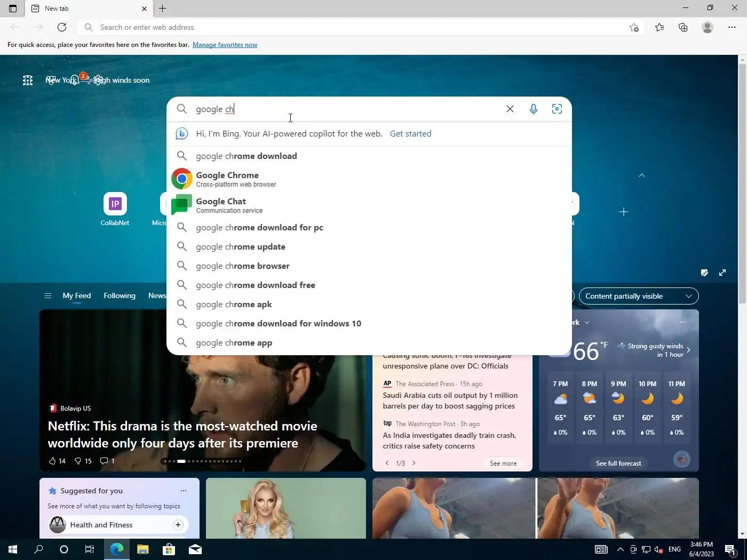
Task: Click the See more news button
Action: [x=503, y=463]
